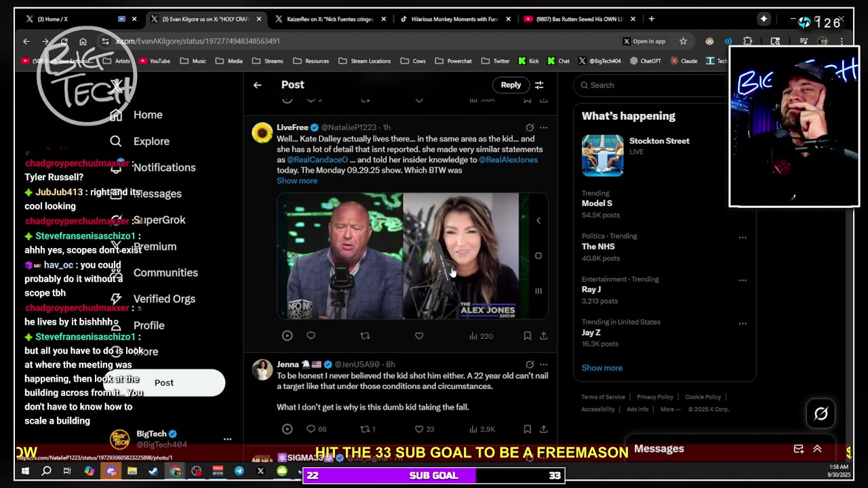Image resolution: width=868 pixels, height=488 pixels.
Task: Expand the Messages drawer
Action: point(817,449)
